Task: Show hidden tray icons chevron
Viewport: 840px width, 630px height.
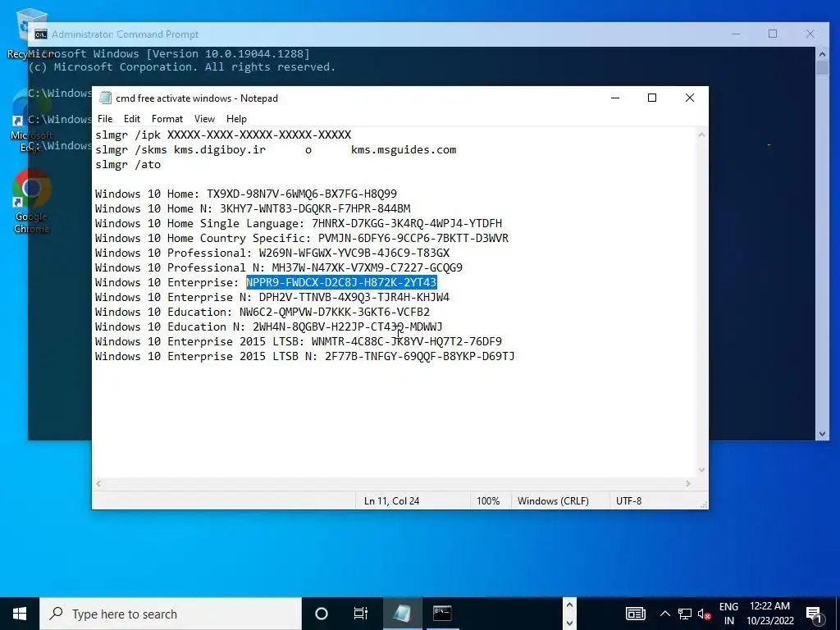Action: pyautogui.click(x=664, y=614)
